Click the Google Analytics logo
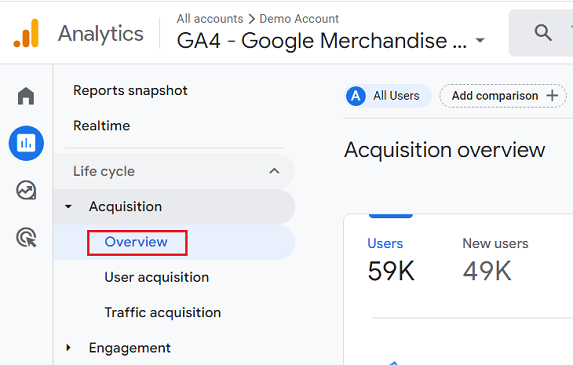The width and height of the screenshot is (573, 365). [x=26, y=33]
